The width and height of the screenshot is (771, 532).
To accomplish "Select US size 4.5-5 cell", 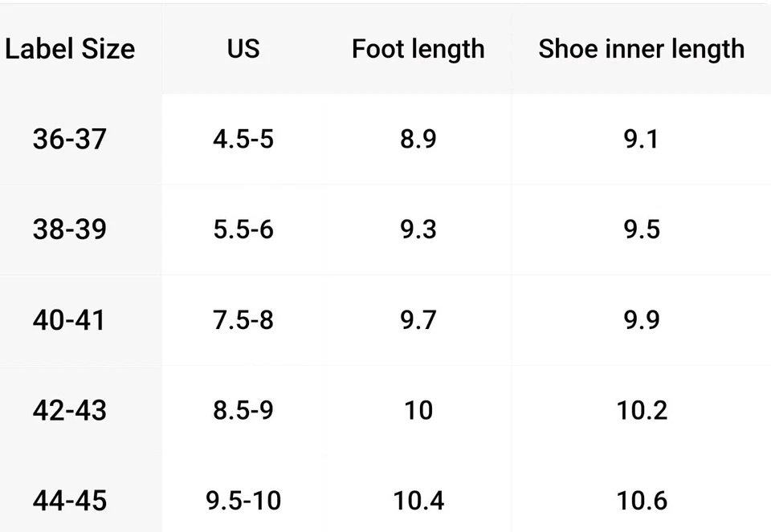I will (243, 140).
